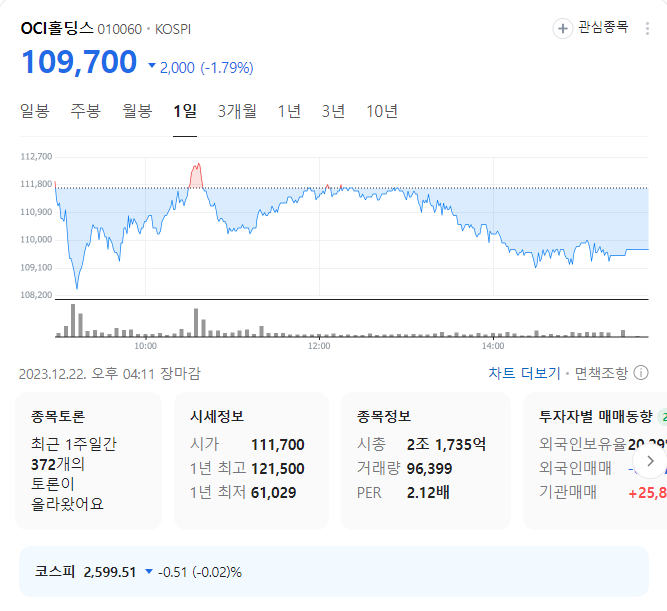
Task: Click the stock code 010060
Action: coord(120,29)
